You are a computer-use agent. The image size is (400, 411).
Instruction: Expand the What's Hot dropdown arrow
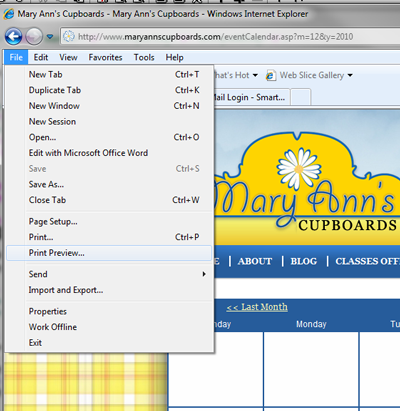[255, 75]
